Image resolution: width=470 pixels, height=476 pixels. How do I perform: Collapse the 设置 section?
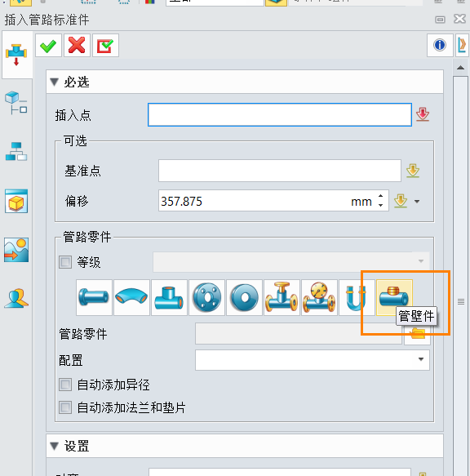(x=55, y=447)
